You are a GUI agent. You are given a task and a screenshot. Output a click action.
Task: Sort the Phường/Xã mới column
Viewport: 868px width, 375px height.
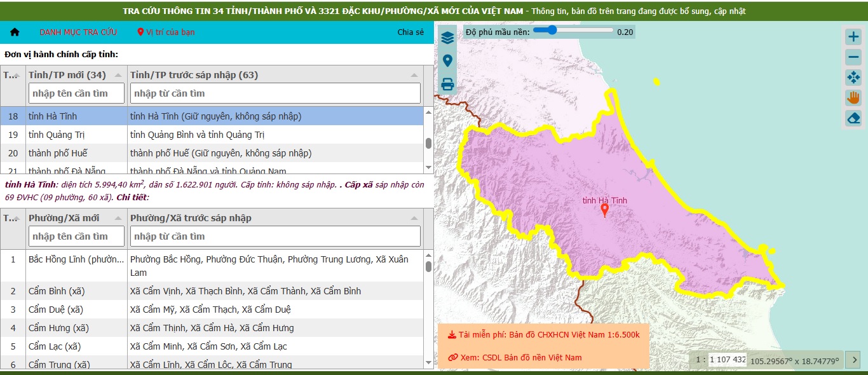[118, 218]
